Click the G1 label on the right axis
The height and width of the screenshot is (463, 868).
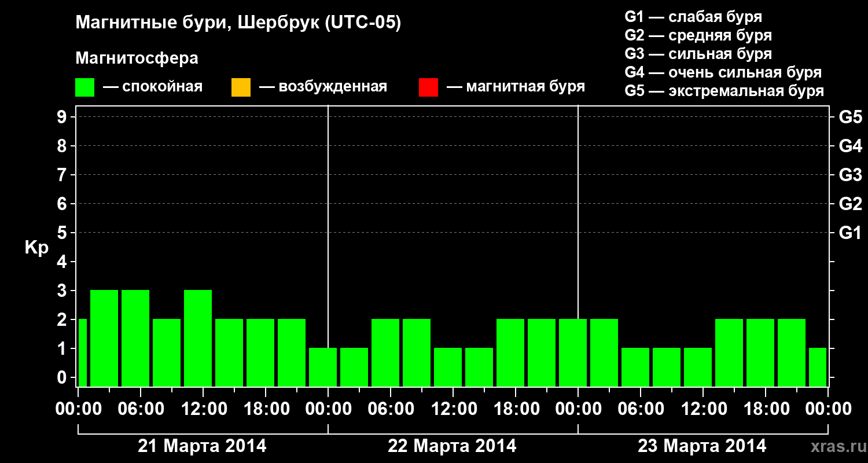[x=851, y=233]
